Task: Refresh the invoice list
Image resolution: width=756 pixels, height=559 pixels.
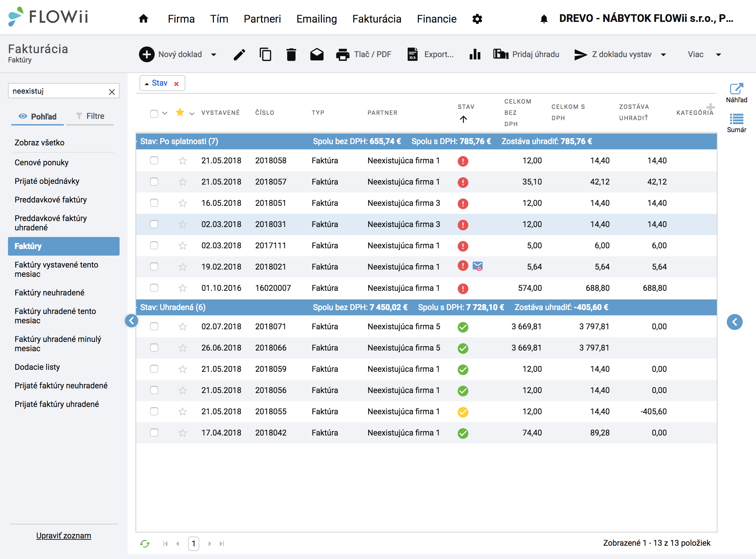Action: point(145,543)
